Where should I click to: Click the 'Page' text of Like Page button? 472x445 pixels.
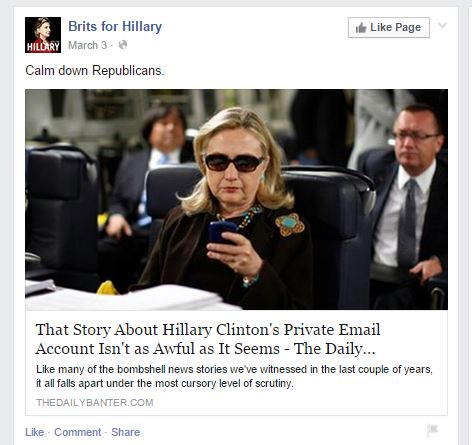(x=408, y=27)
